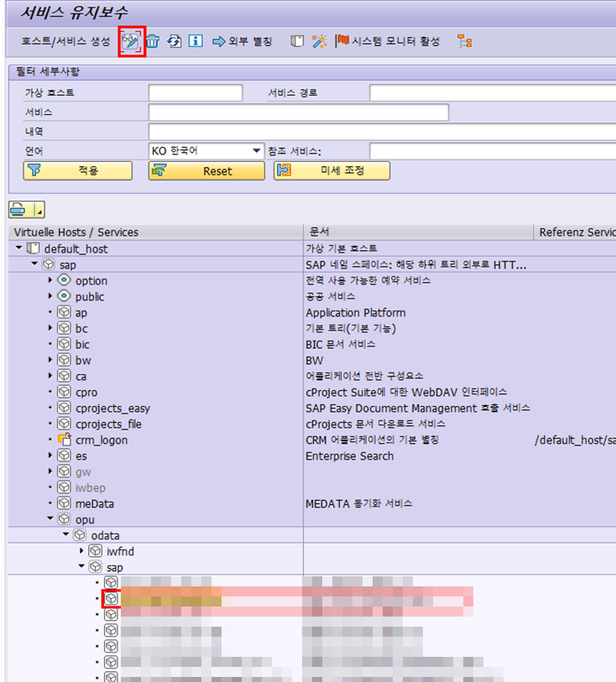Screen dimensions: 616x682
Task: Open the information icon in toolbar
Action: 196,41
